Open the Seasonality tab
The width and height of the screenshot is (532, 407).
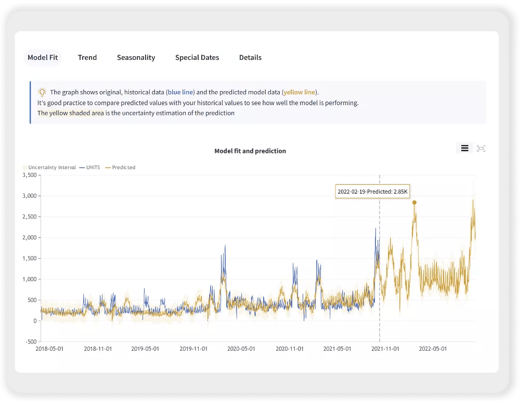point(136,57)
